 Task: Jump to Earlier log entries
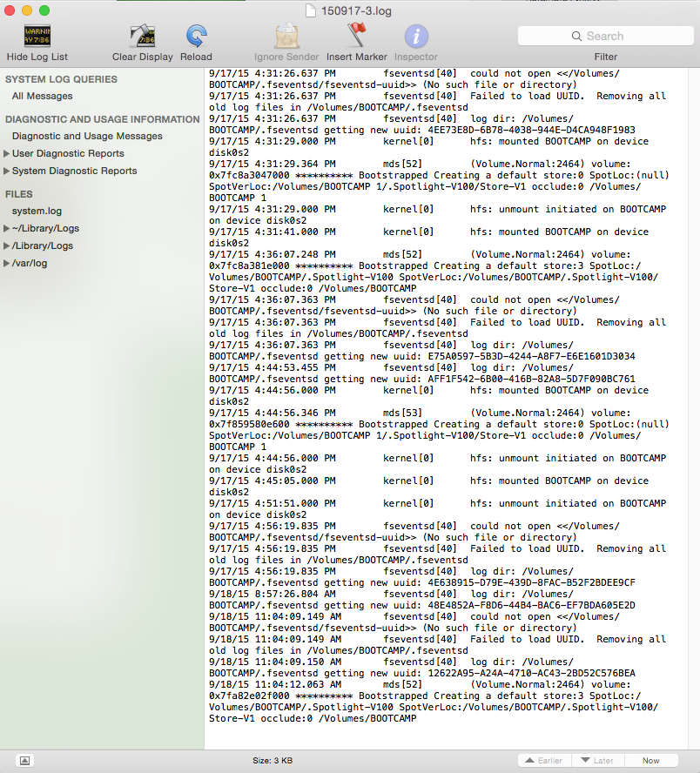(544, 760)
